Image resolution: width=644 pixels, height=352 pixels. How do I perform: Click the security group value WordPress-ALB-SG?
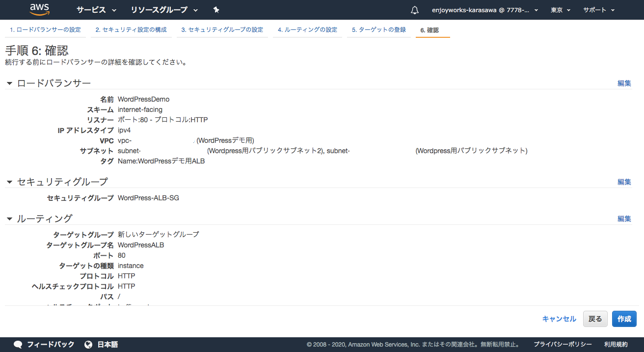tap(148, 198)
